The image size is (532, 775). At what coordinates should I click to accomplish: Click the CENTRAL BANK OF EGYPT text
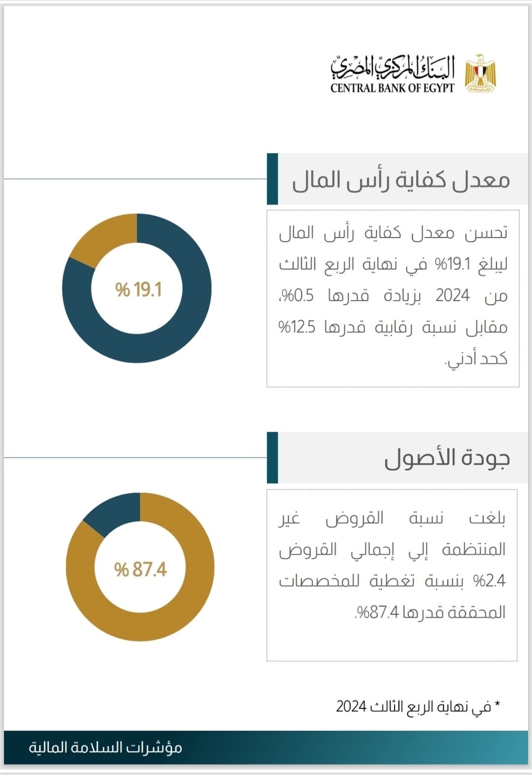[x=392, y=88]
